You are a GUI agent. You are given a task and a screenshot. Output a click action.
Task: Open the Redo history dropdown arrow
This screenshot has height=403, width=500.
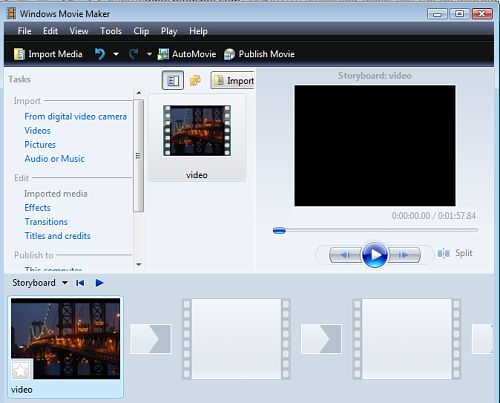pyautogui.click(x=149, y=54)
